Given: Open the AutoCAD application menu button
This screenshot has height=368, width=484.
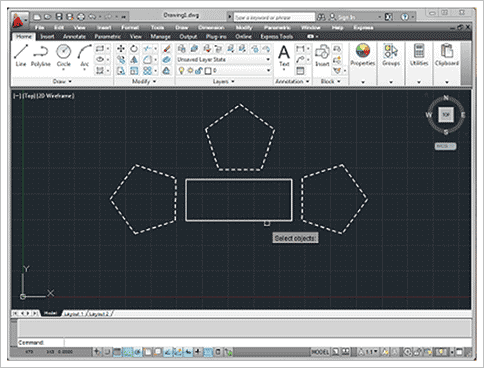Looking at the screenshot, I should [19, 21].
